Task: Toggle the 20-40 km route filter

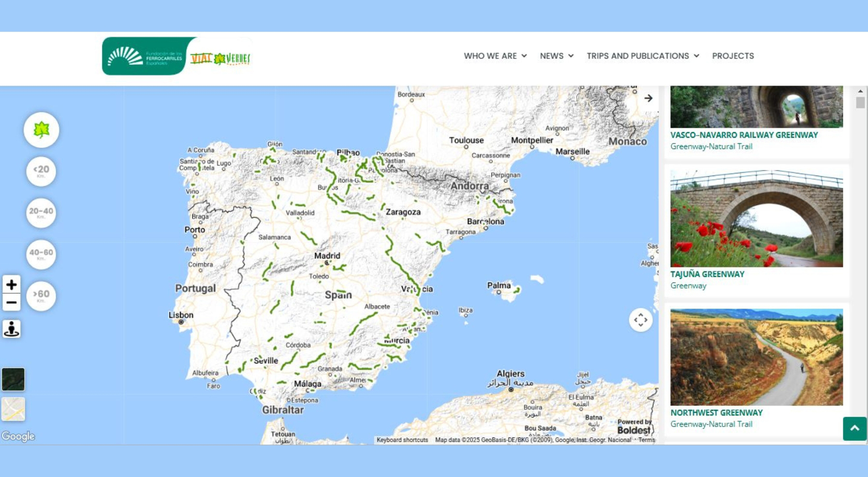Action: pos(41,213)
